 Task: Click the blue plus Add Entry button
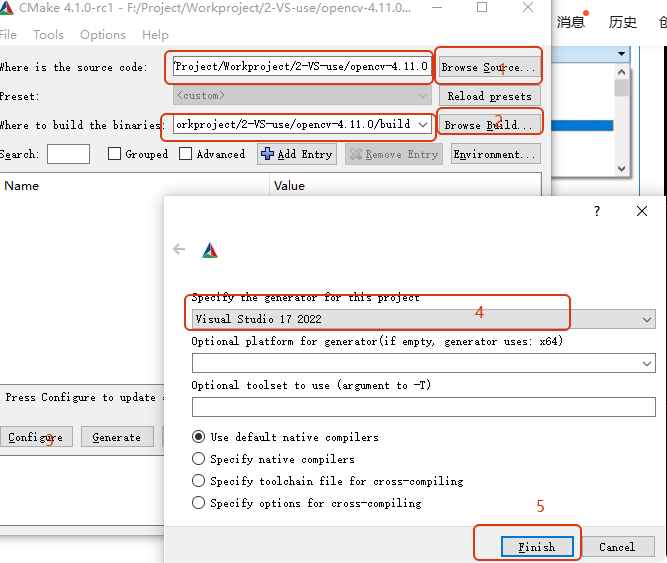(297, 154)
